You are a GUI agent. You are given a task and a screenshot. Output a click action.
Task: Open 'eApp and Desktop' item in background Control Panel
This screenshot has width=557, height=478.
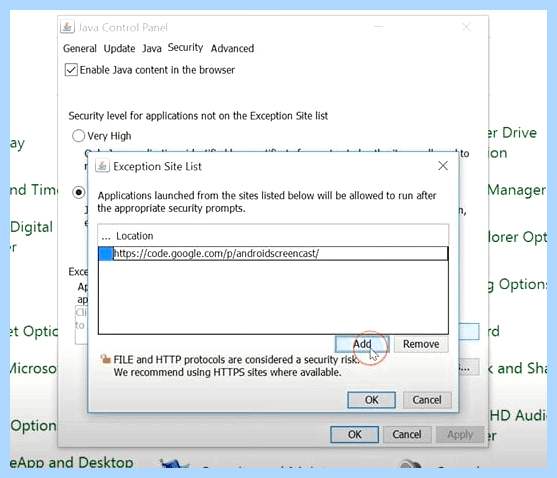point(72,462)
